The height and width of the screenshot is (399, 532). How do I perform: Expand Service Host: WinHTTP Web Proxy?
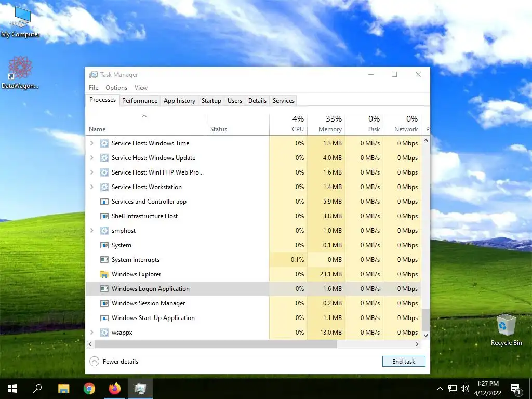click(x=91, y=172)
